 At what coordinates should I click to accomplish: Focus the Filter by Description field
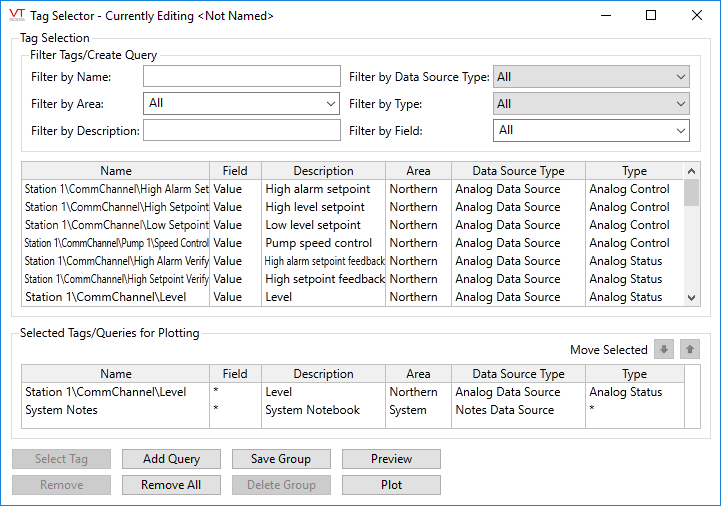(242, 130)
